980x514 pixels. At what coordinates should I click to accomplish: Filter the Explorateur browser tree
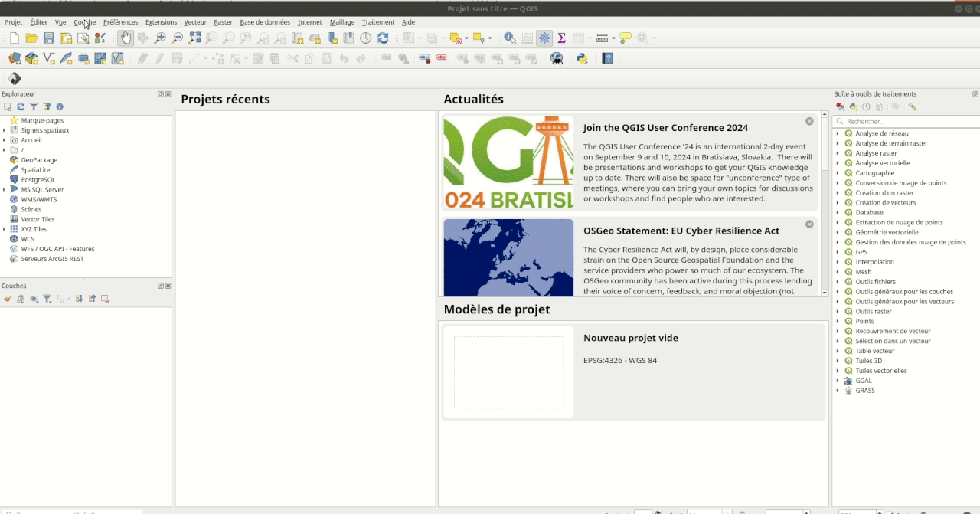(34, 106)
